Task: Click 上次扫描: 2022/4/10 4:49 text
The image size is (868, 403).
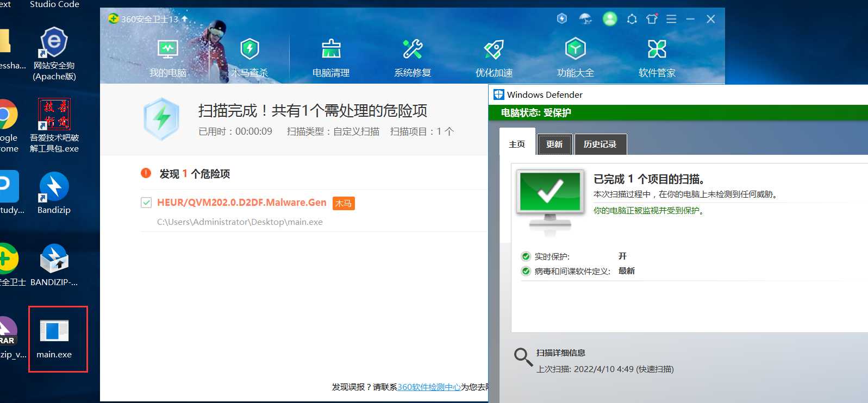Action: click(605, 369)
